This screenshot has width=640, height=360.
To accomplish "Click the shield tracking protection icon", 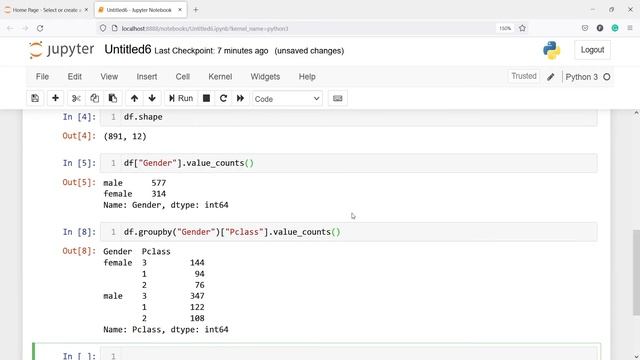I will click(x=103, y=28).
